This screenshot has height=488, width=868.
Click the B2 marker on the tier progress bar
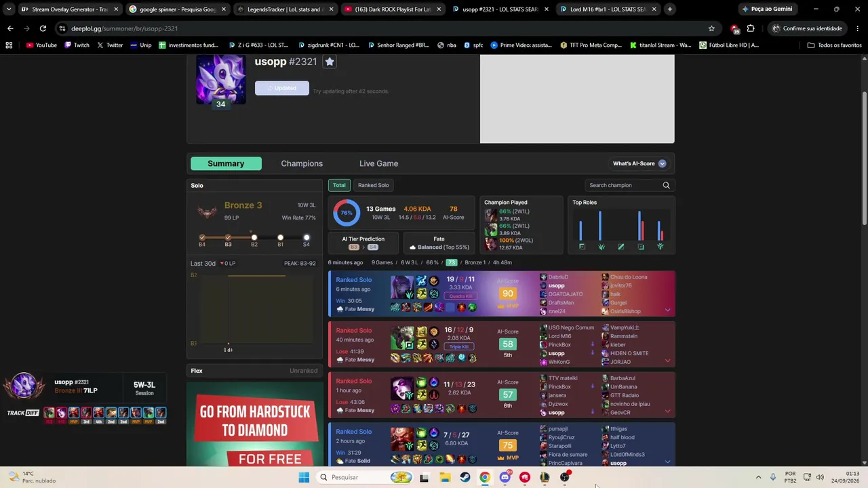[254, 238]
